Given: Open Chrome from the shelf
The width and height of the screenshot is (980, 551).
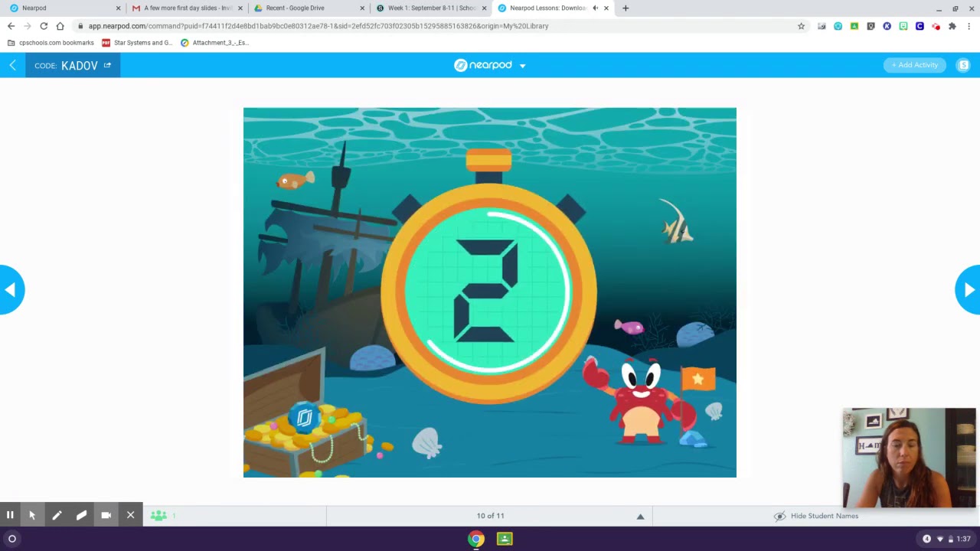Looking at the screenshot, I should click(x=476, y=539).
